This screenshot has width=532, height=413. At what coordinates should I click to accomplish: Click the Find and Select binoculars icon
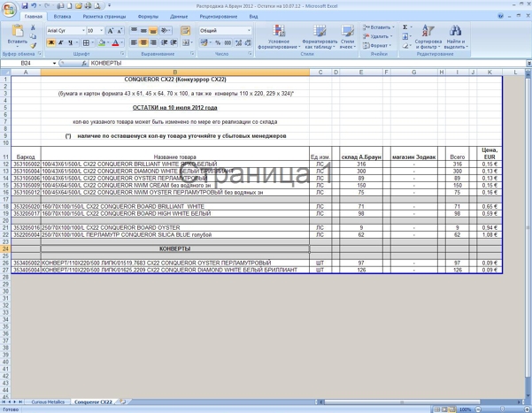pos(456,36)
